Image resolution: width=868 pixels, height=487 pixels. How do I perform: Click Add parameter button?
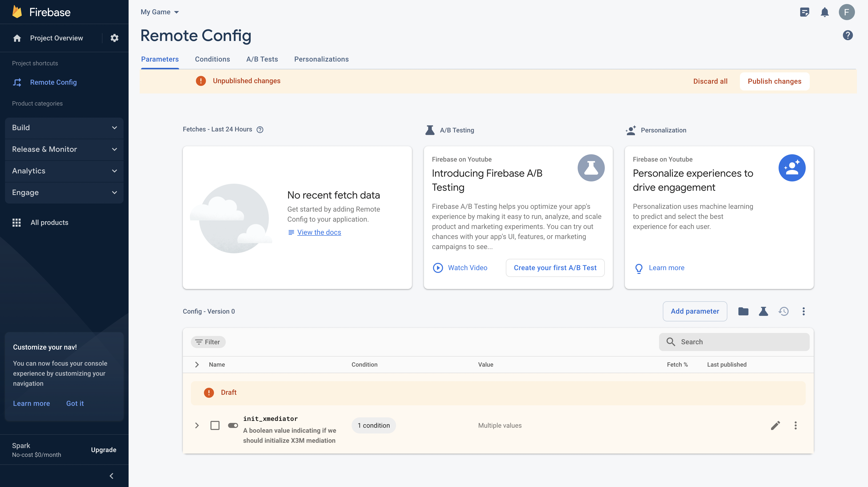pos(695,311)
